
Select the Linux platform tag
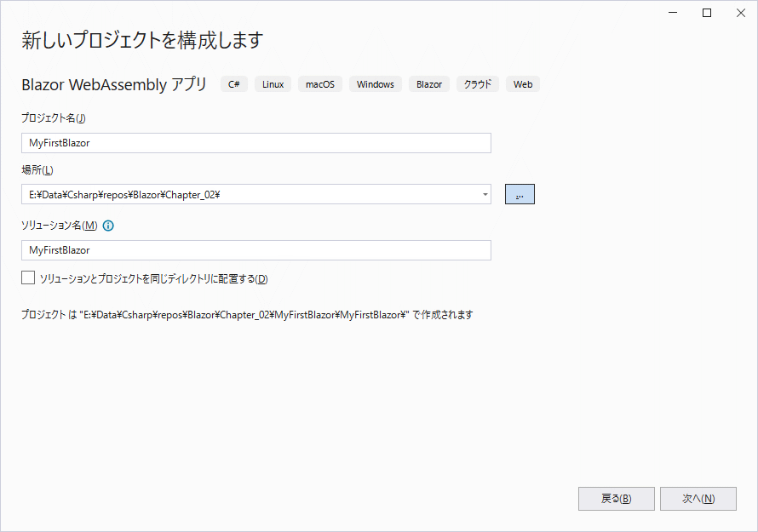click(x=273, y=83)
